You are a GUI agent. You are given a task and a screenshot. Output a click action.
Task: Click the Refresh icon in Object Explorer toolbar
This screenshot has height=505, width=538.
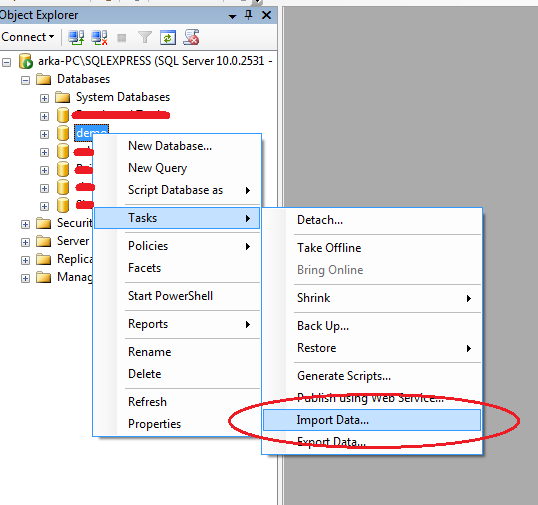tap(168, 37)
